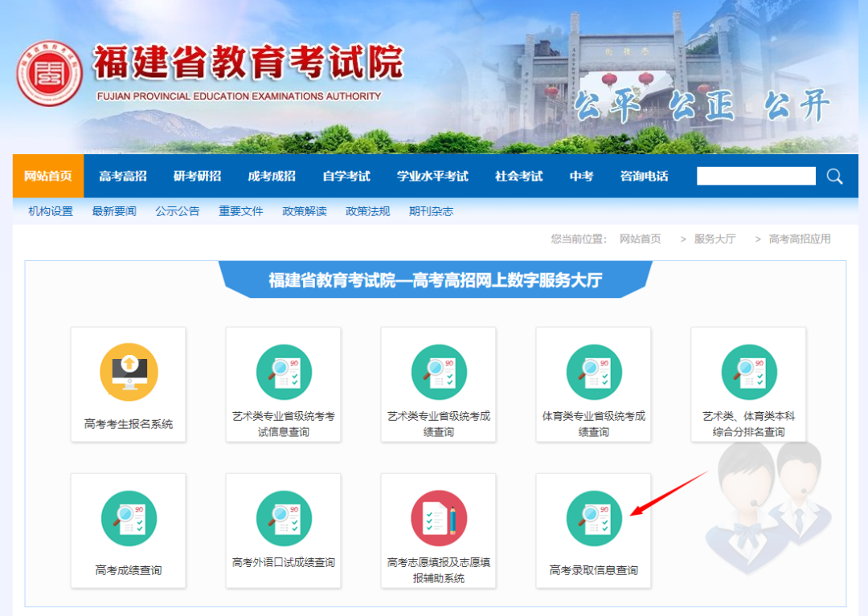The width and height of the screenshot is (868, 616).
Task: Select the 中考 navigation item
Action: click(x=580, y=176)
